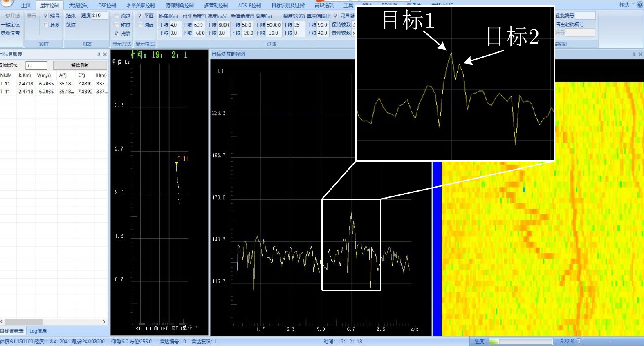The width and height of the screenshot is (644, 346).
Task: Pin the 目标多普勒视图 panel
Action: click(x=634, y=54)
